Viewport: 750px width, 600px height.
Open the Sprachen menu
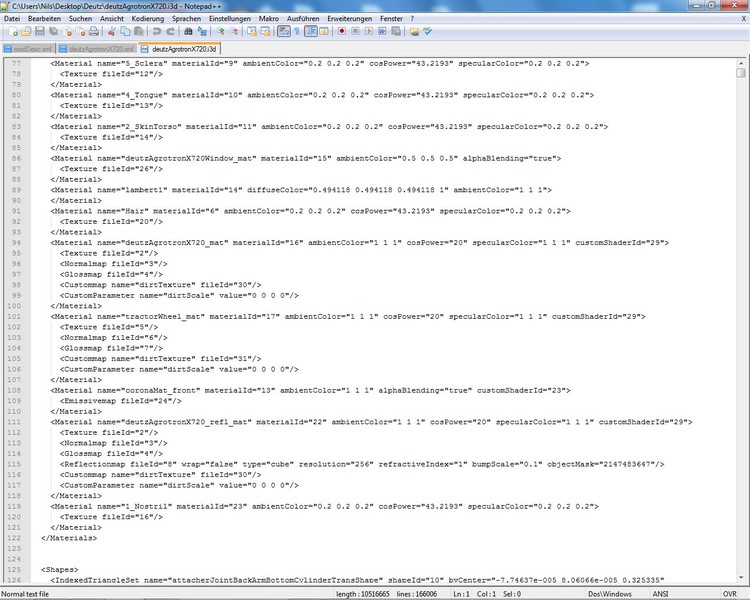coord(187,19)
